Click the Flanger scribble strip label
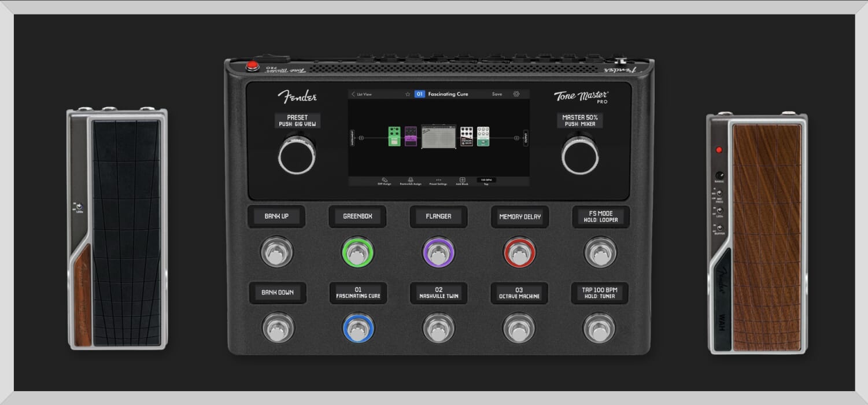868x405 pixels. pyautogui.click(x=438, y=216)
